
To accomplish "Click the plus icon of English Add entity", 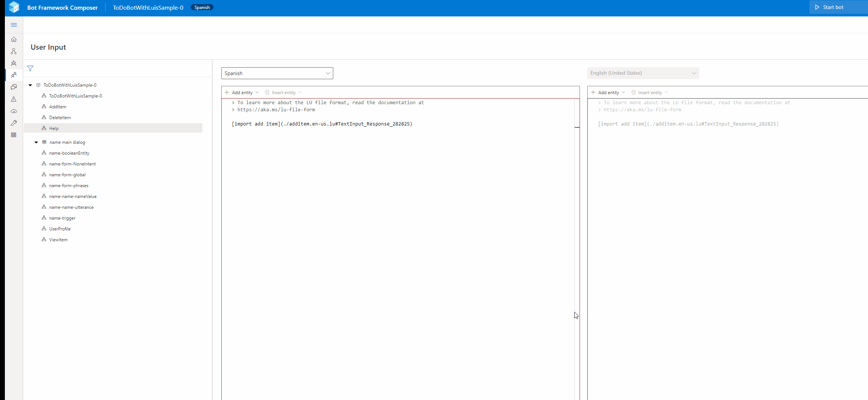I will (x=593, y=92).
